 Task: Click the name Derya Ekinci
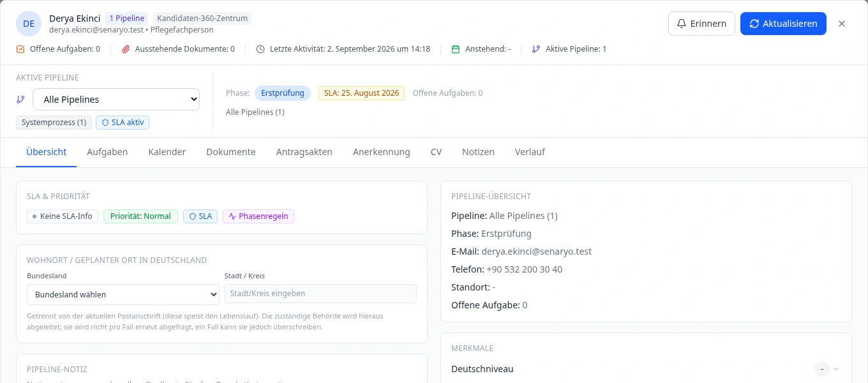coord(75,19)
